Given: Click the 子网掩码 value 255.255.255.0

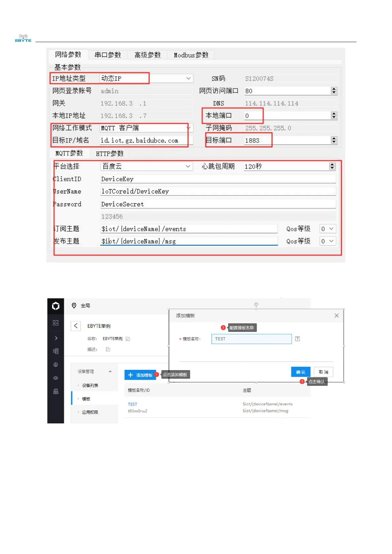Looking at the screenshot, I should 268,128.
